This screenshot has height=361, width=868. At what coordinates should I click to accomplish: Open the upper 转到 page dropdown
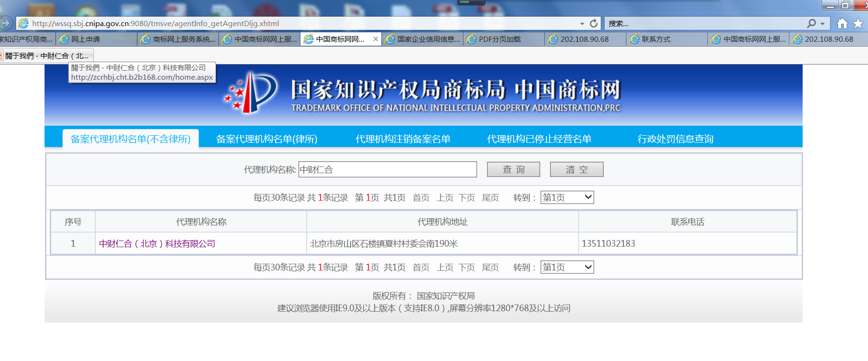[567, 197]
